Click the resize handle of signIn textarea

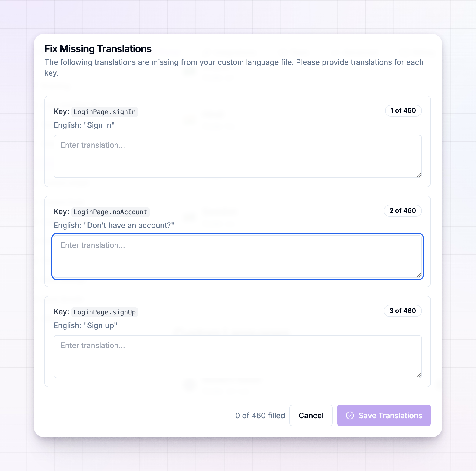(419, 175)
